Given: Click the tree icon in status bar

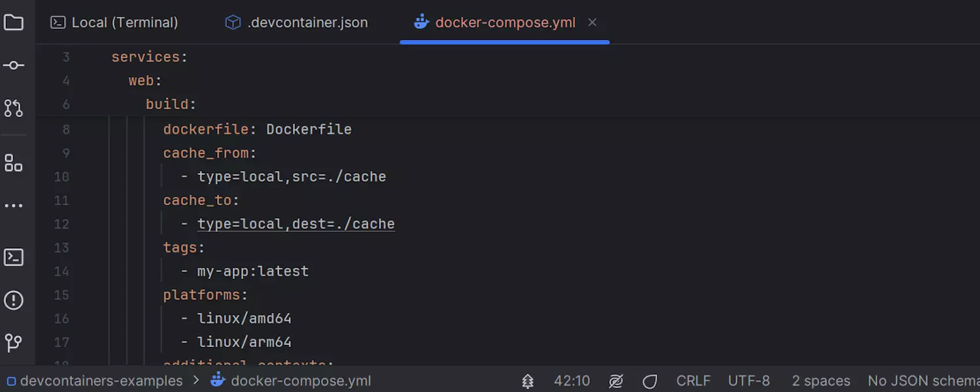Looking at the screenshot, I should pos(528,381).
